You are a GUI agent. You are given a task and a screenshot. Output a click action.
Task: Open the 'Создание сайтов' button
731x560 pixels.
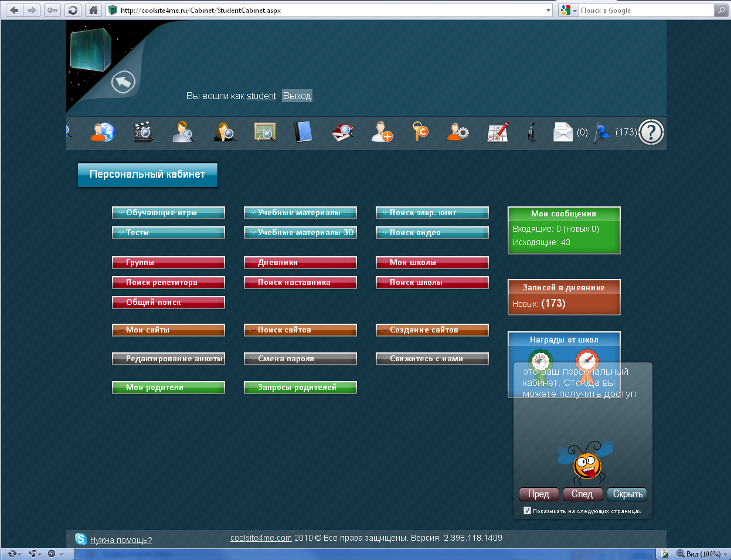tap(432, 330)
